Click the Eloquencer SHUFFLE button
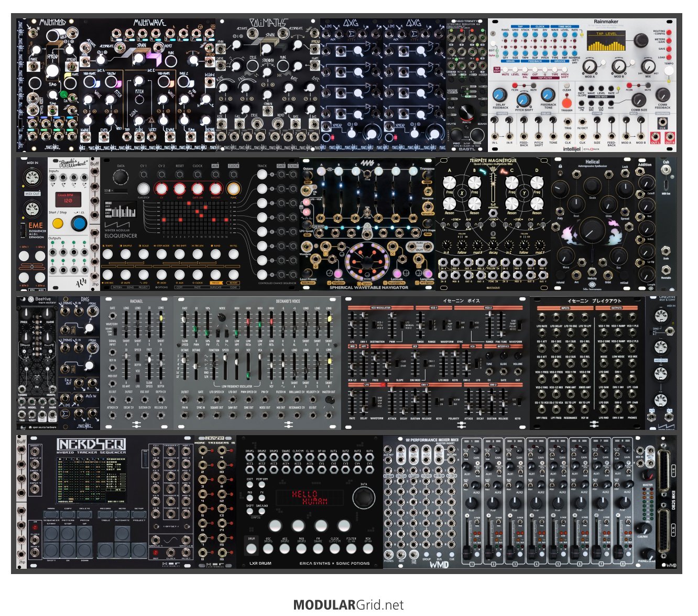Viewport: 698px width, 616px height. tap(126, 255)
